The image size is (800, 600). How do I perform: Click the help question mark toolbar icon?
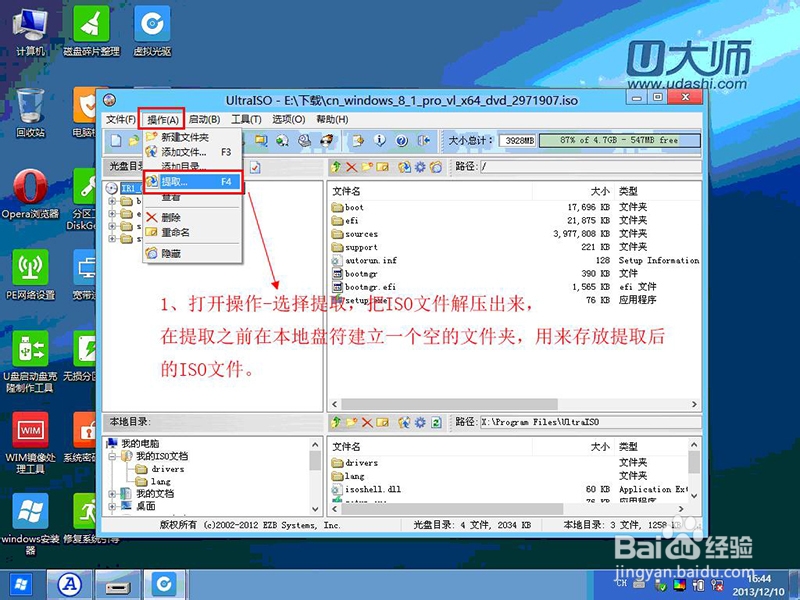[402, 141]
